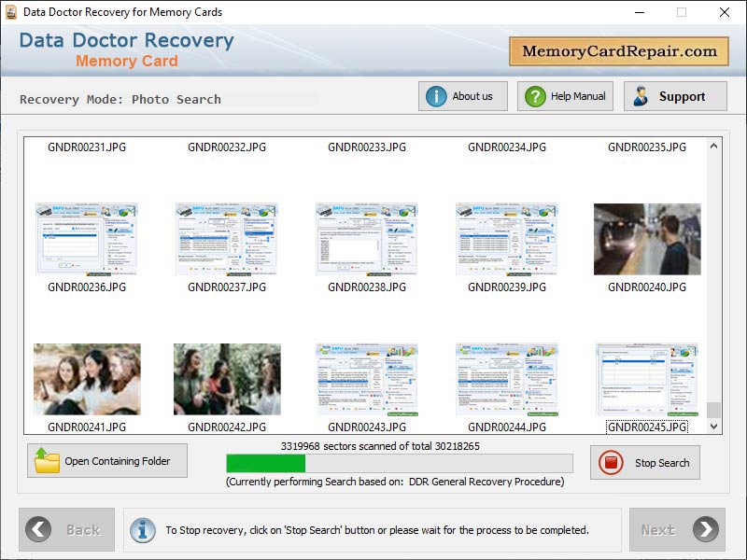Viewport: 747px width, 560px height.
Task: Select the GNDR00240.JPG train photo thumbnail
Action: coord(647,238)
